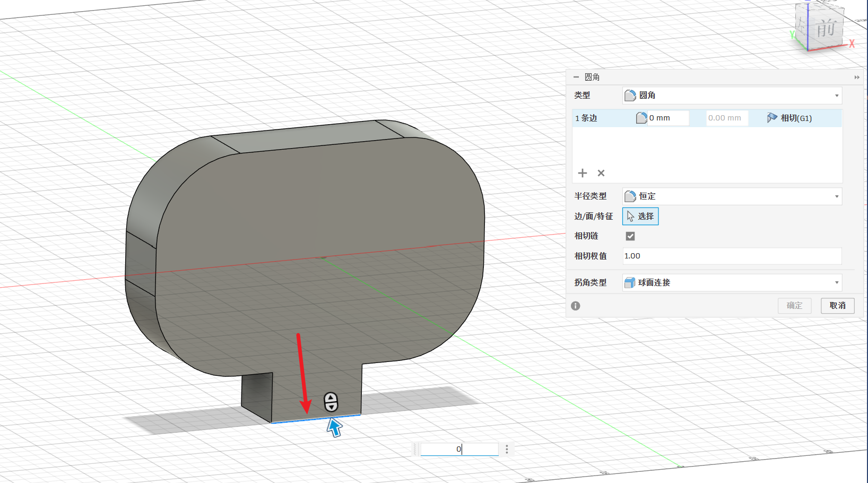Screen dimensions: 868x483
Task: Click the 相切权值 field showing 1.00
Action: click(732, 256)
